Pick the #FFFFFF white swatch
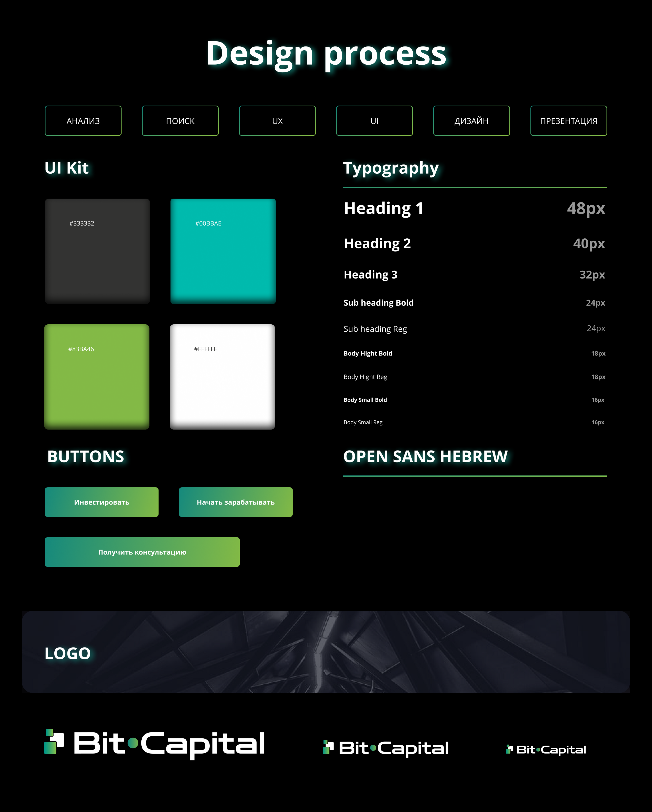The height and width of the screenshot is (812, 652). 222,377
